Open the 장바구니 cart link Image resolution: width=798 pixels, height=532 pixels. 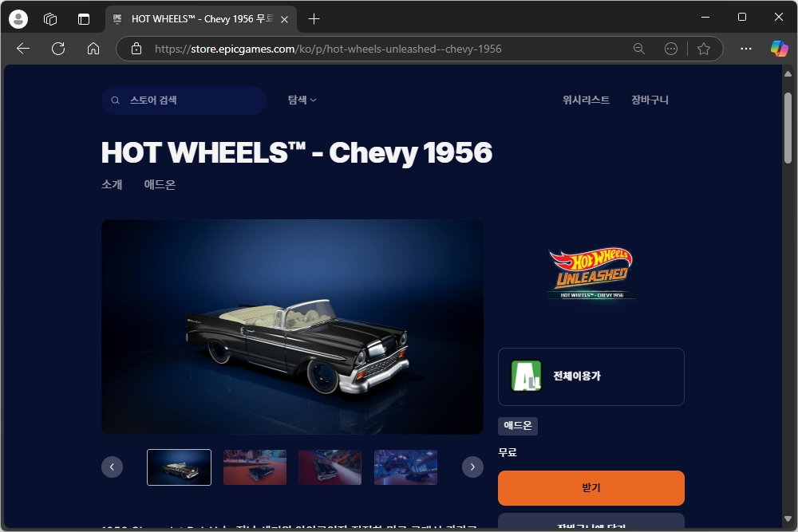650,100
